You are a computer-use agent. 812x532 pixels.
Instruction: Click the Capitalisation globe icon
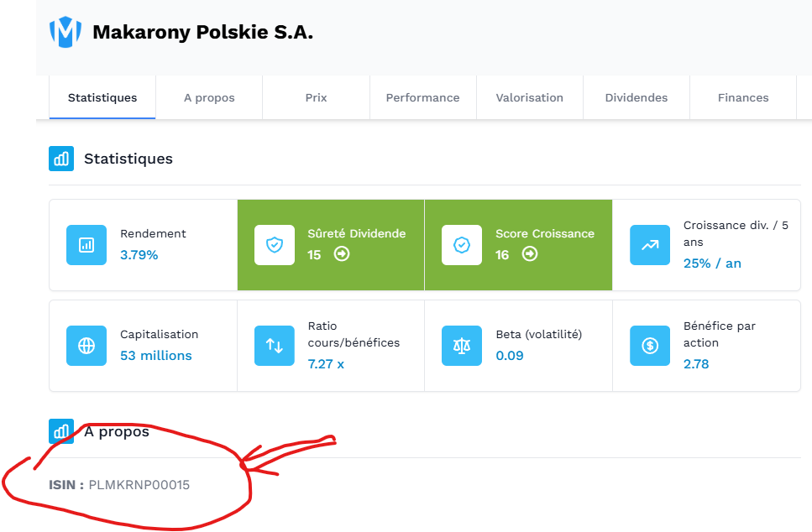pyautogui.click(x=86, y=346)
